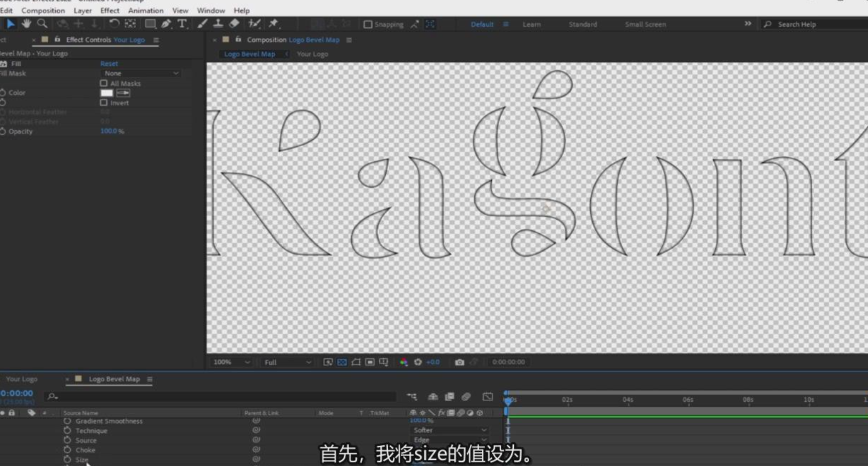This screenshot has height=466, width=868.
Task: Open the Full resolution dropdown
Action: (x=287, y=362)
